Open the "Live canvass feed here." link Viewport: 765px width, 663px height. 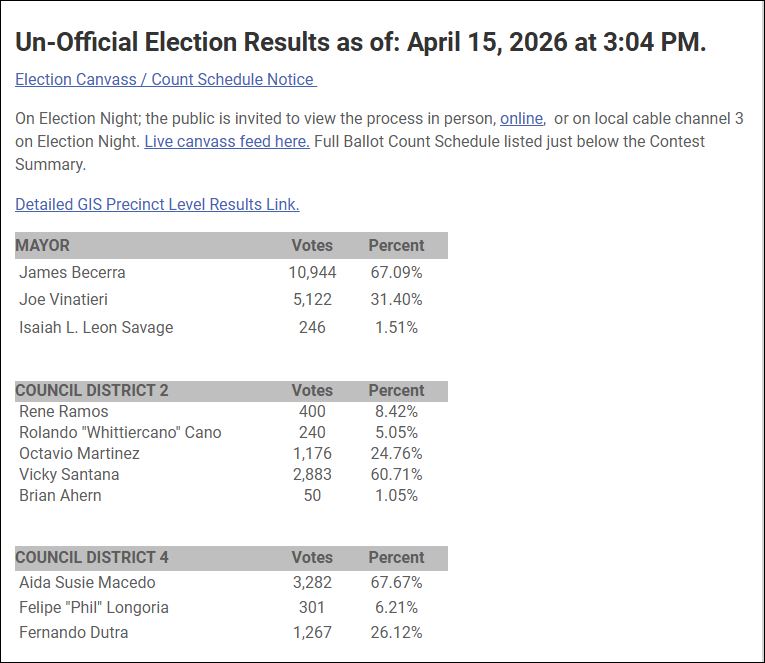click(x=226, y=141)
